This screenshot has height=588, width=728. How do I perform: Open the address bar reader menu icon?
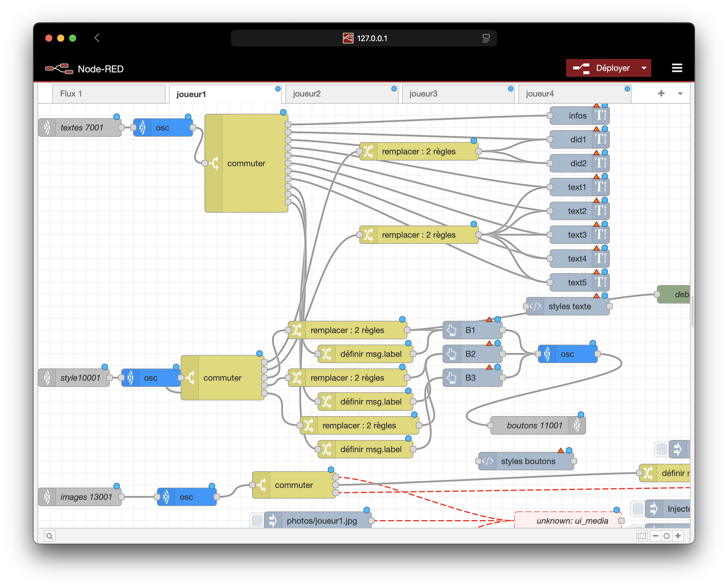click(x=486, y=38)
